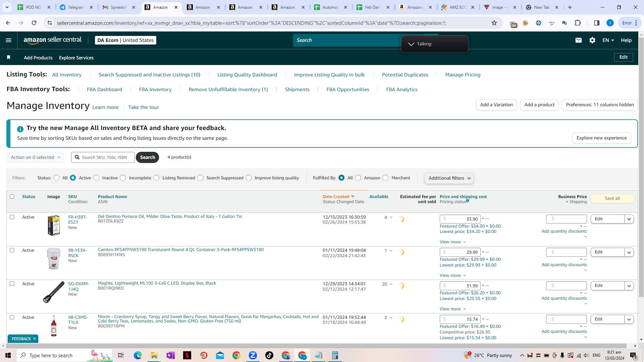Image resolution: width=644 pixels, height=362 pixels.
Task: Select the Maglite flashlight row checkbox
Action: pos(12,284)
